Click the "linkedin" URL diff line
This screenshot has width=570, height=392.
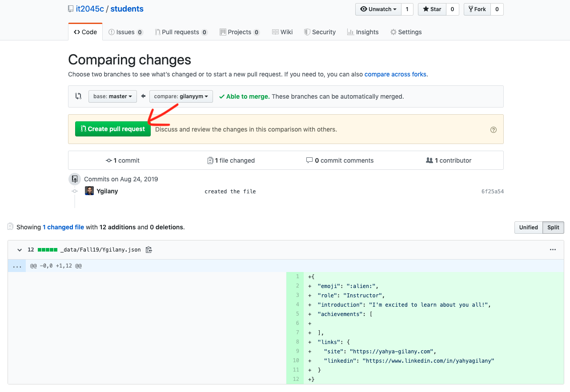pos(434,360)
